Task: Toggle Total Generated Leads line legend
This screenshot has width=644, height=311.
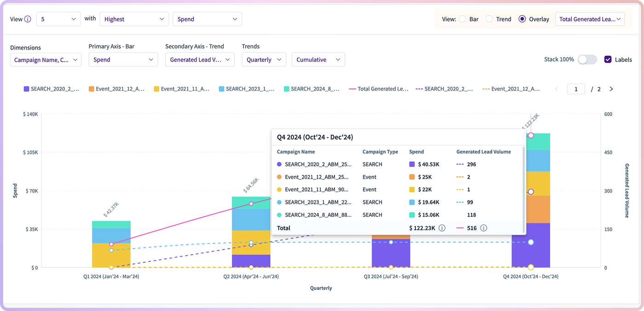Action: (x=379, y=89)
